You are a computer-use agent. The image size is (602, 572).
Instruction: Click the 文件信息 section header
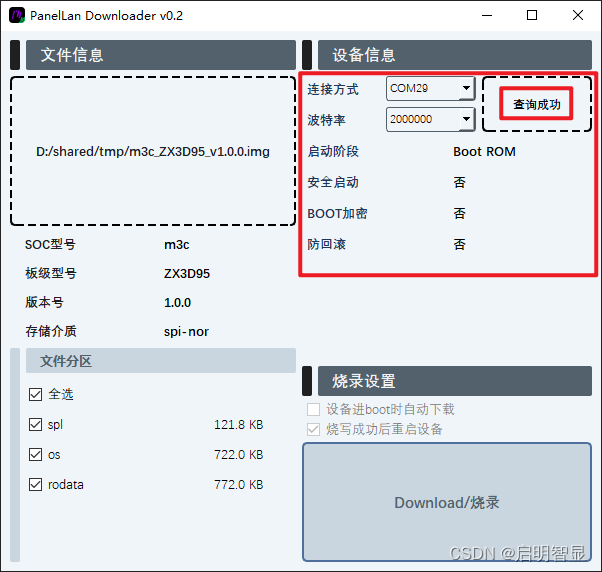click(x=160, y=55)
